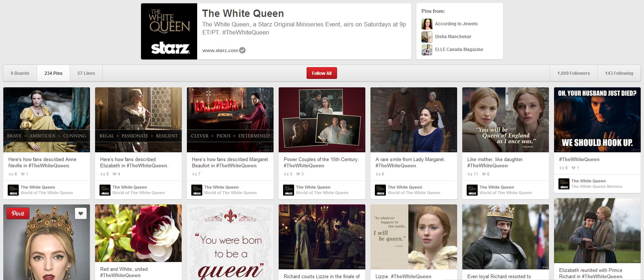The width and height of the screenshot is (644, 280).
Task: Open the 143 Following list
Action: (619, 73)
